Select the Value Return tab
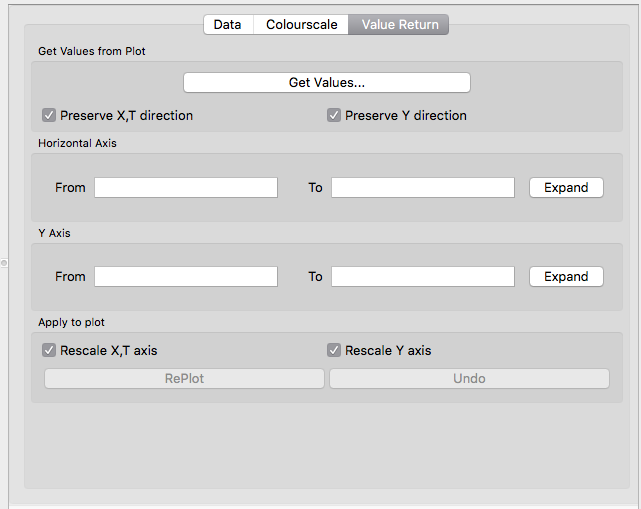641x509 pixels. pyautogui.click(x=399, y=25)
